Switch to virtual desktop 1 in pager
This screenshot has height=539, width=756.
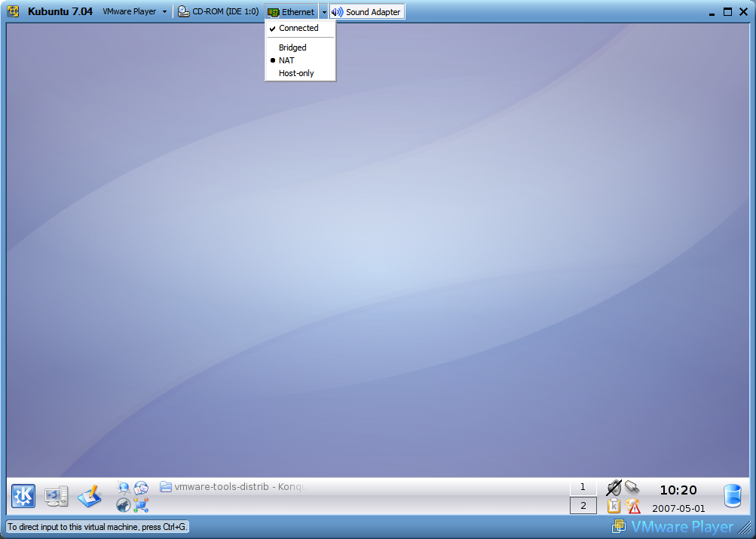[x=583, y=487]
